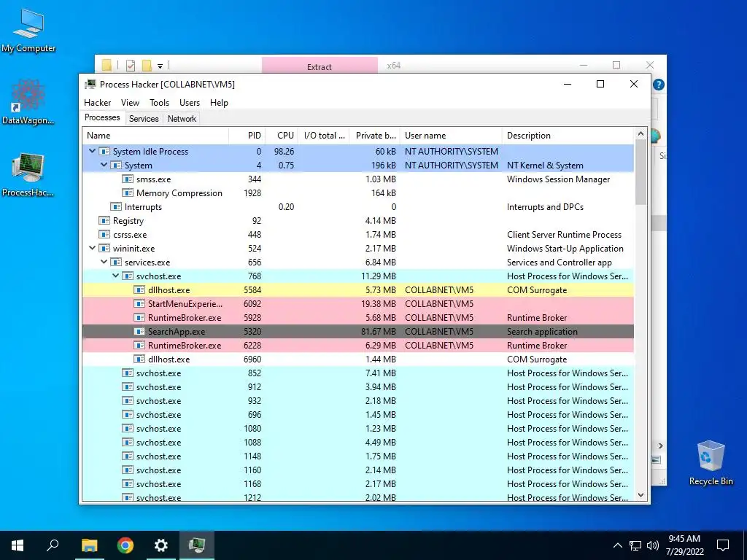The height and width of the screenshot is (560, 747).
Task: Open the Hacker menu
Action: (x=97, y=103)
